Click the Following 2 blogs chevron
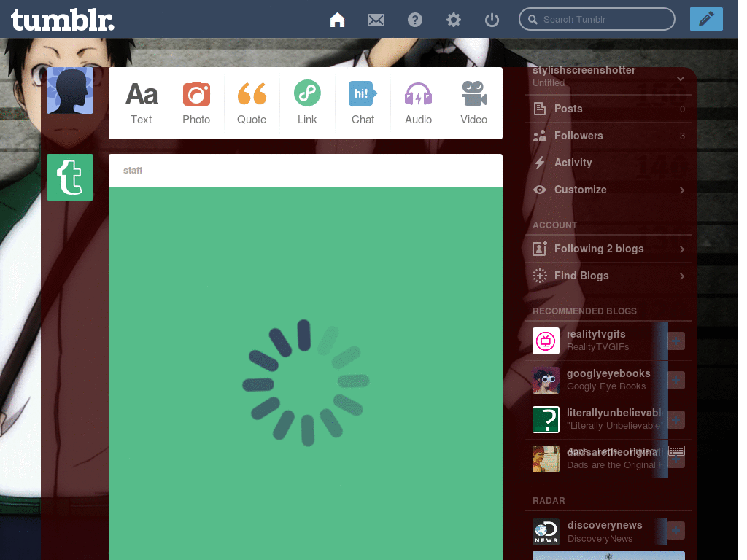 (682, 249)
